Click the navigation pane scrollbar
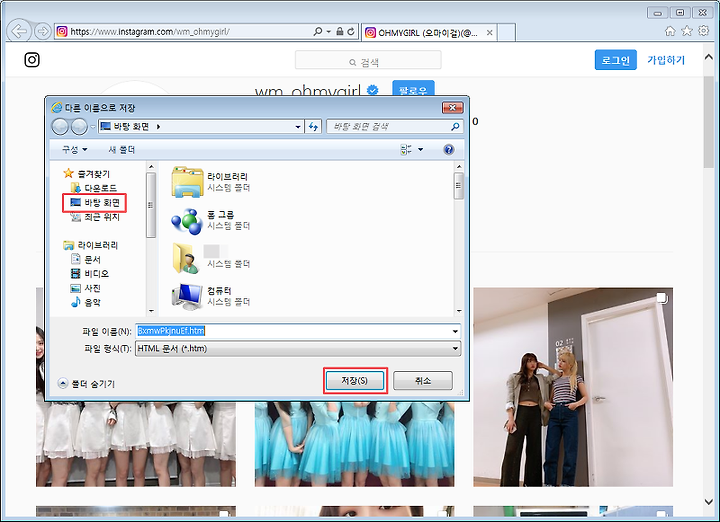 (x=151, y=205)
